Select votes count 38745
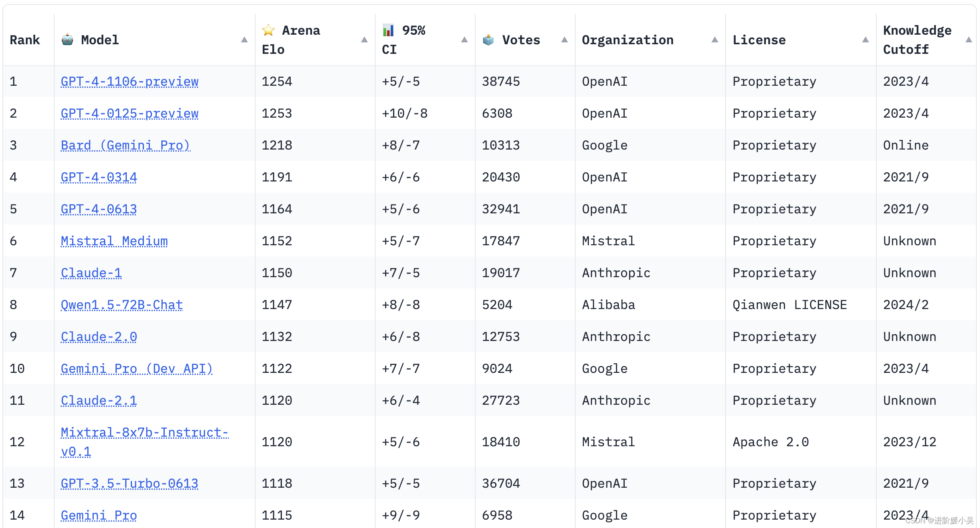Image resolution: width=980 pixels, height=528 pixels. pos(501,81)
